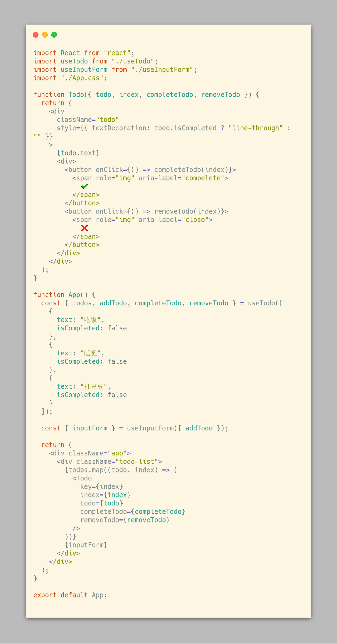
Task: Click the red close dot
Action: click(x=36, y=35)
